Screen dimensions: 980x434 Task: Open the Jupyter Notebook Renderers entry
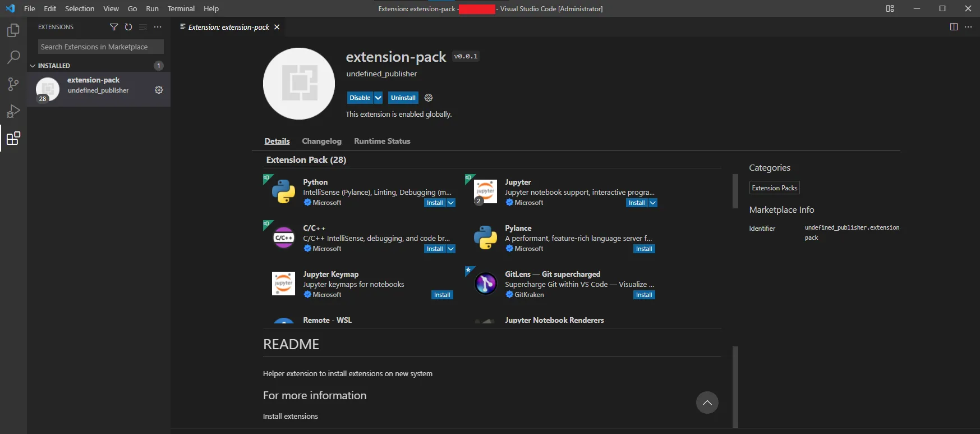click(554, 320)
